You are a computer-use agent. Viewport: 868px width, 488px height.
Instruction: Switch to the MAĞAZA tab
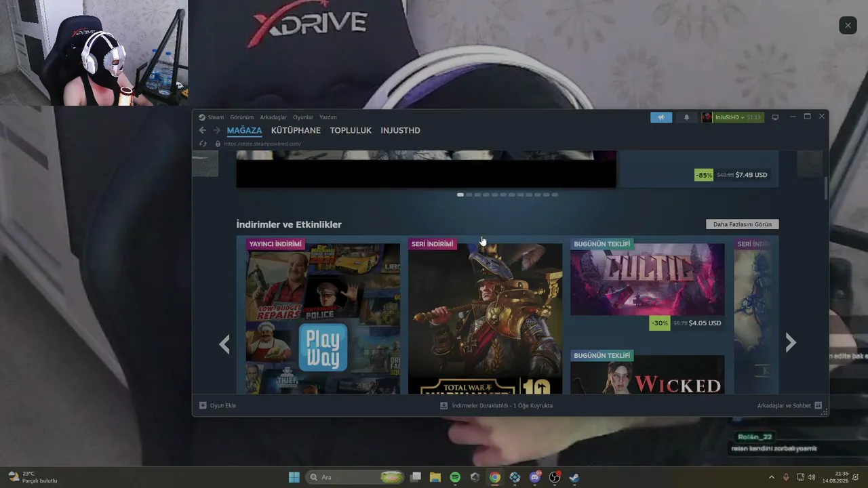tap(244, 130)
